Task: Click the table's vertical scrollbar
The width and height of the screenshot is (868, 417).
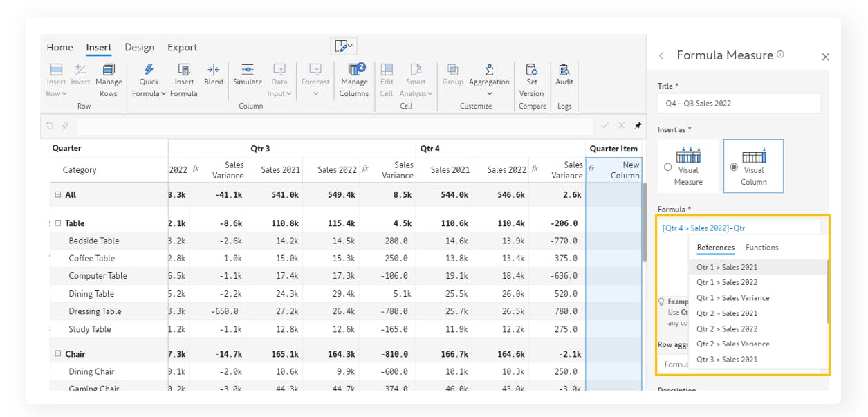Action: 644,221
